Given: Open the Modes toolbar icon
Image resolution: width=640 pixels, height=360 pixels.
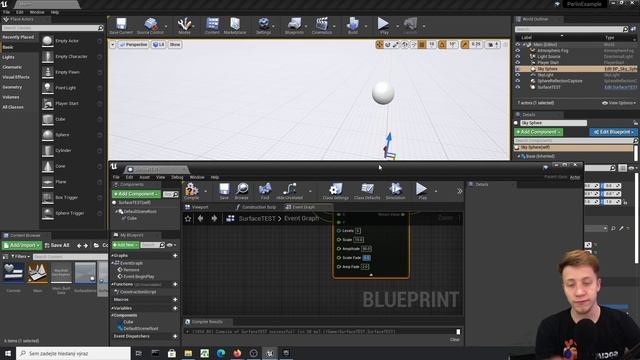Looking at the screenshot, I should pos(184,26).
